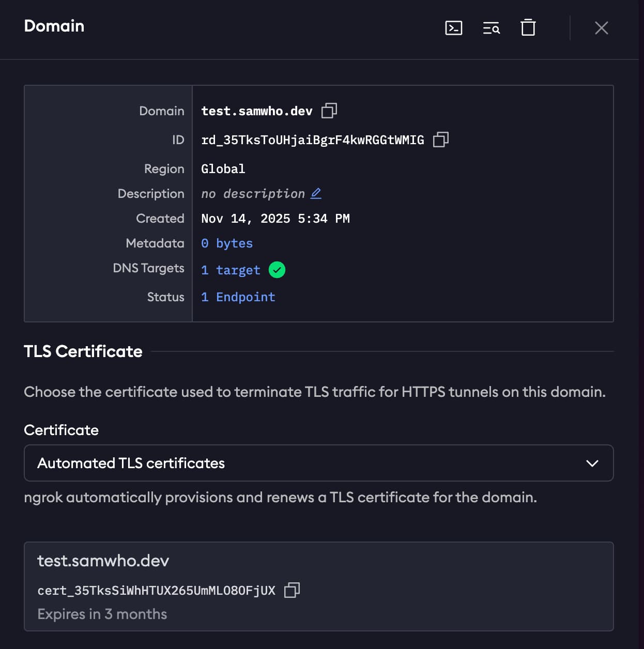Click the Expires in 3 months text
The height and width of the screenshot is (649, 644).
(x=102, y=614)
